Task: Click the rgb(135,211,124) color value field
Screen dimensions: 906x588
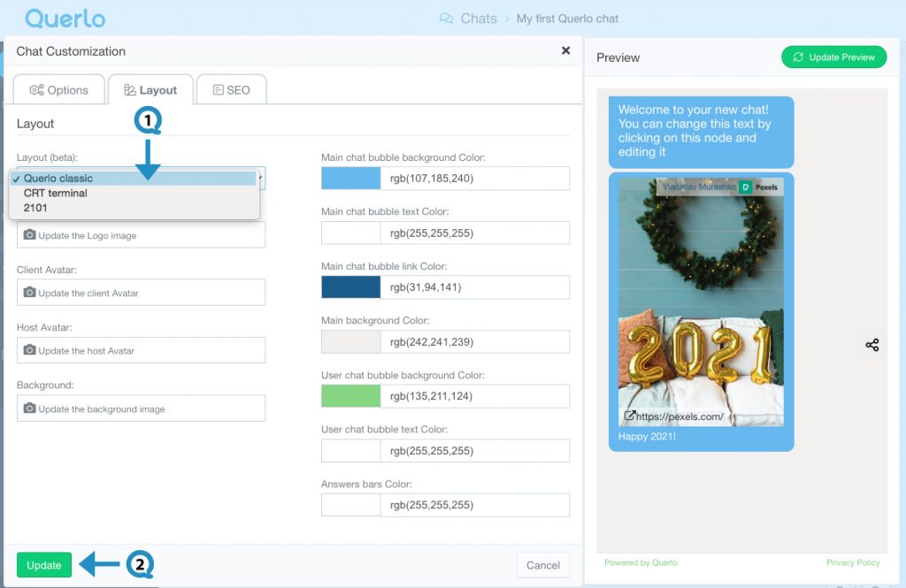Action: click(475, 396)
